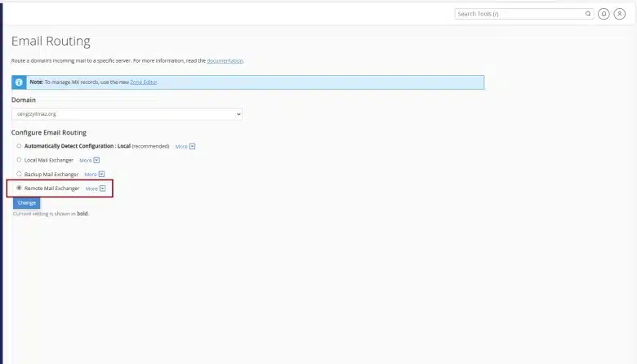The height and width of the screenshot is (364, 637).
Task: Click the search magnifier icon
Action: click(587, 14)
